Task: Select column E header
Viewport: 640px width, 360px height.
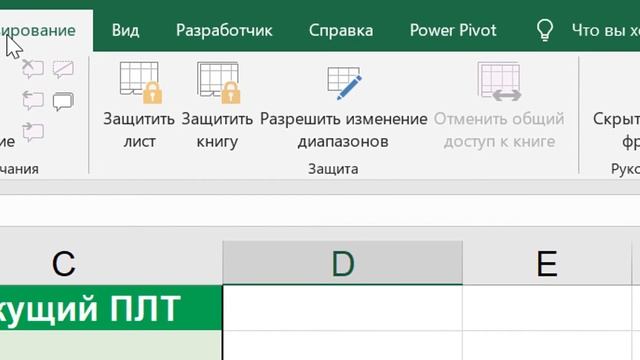Action: pyautogui.click(x=547, y=263)
